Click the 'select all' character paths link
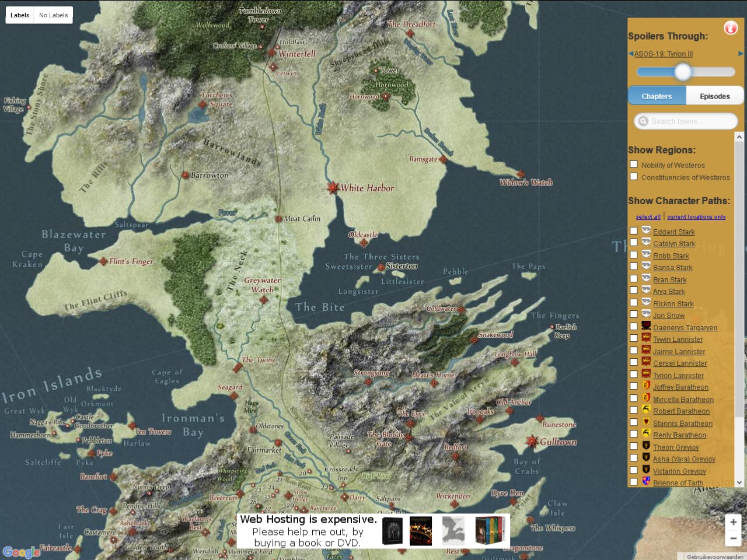Screen dimensions: 747x560 [x=648, y=216]
